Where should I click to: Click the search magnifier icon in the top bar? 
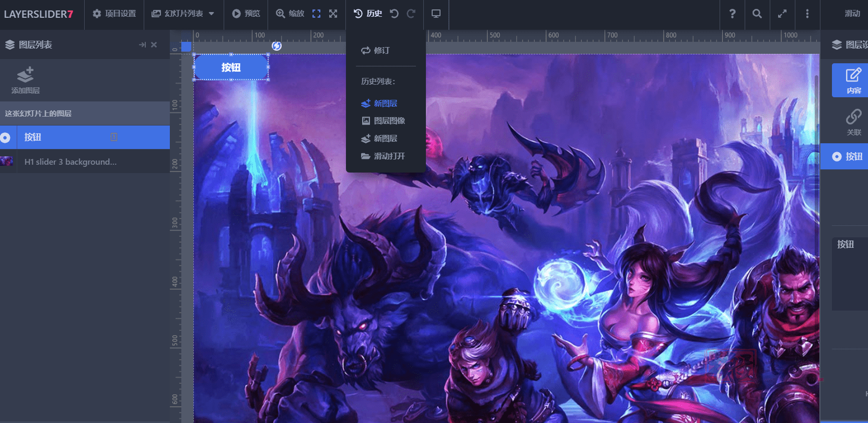point(757,14)
